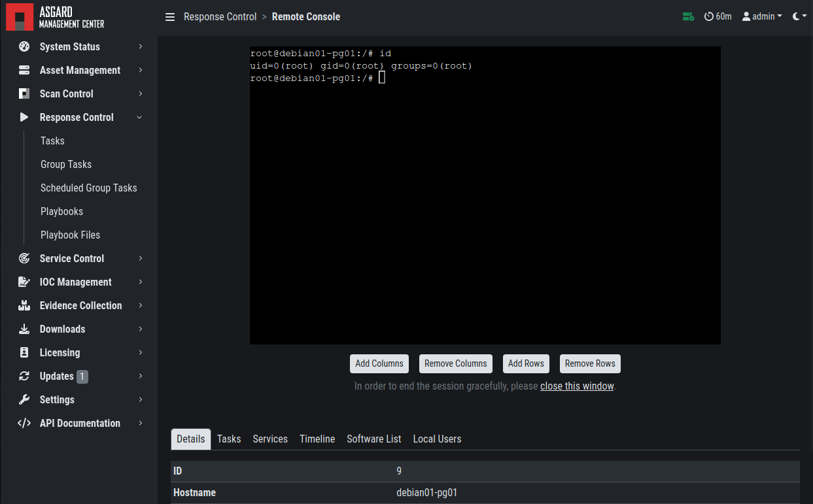Open Playbook Files menu item
813x504 pixels.
[x=70, y=235]
